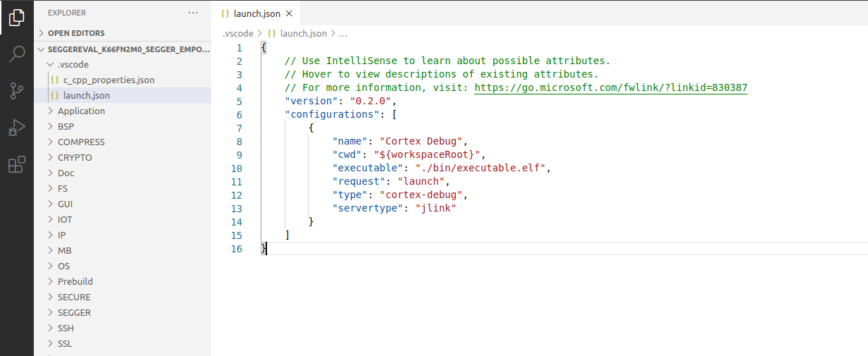Screen dimensions: 868x356
Task: Expand the SEGGER folder
Action: [x=74, y=312]
